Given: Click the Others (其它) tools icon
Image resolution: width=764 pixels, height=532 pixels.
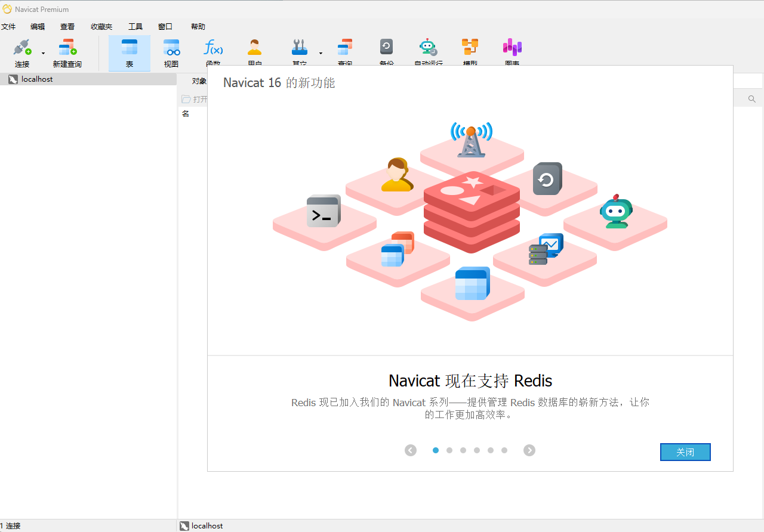Looking at the screenshot, I should [x=299, y=48].
